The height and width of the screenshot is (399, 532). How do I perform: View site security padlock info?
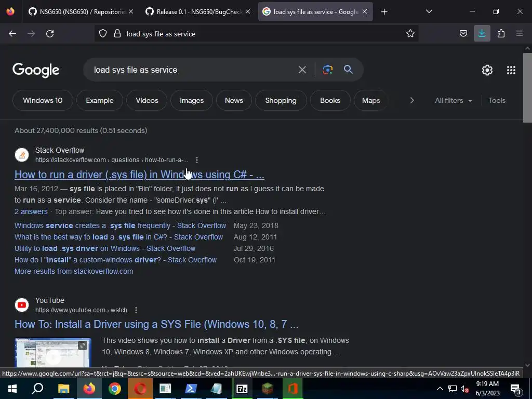[x=117, y=34]
